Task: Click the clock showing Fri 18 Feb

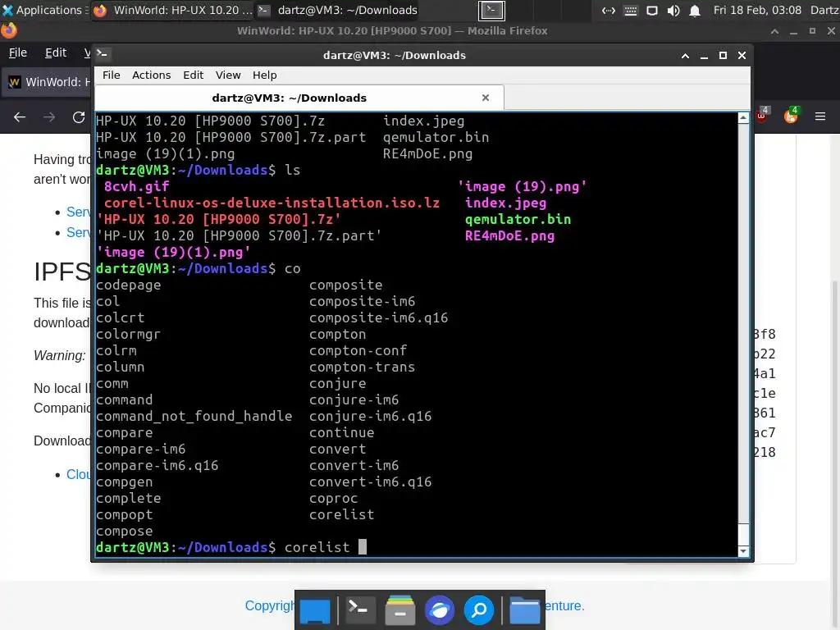Action: [x=757, y=10]
